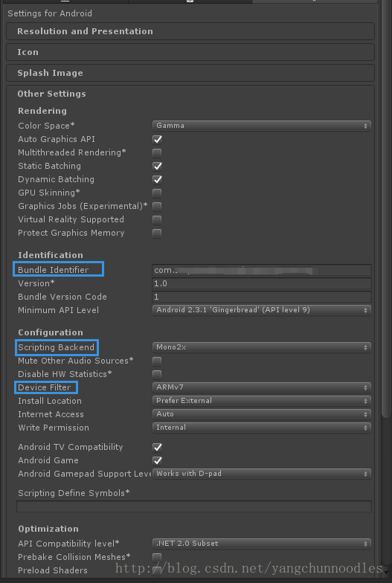Toggle Dynamic Batching off

coord(157,180)
